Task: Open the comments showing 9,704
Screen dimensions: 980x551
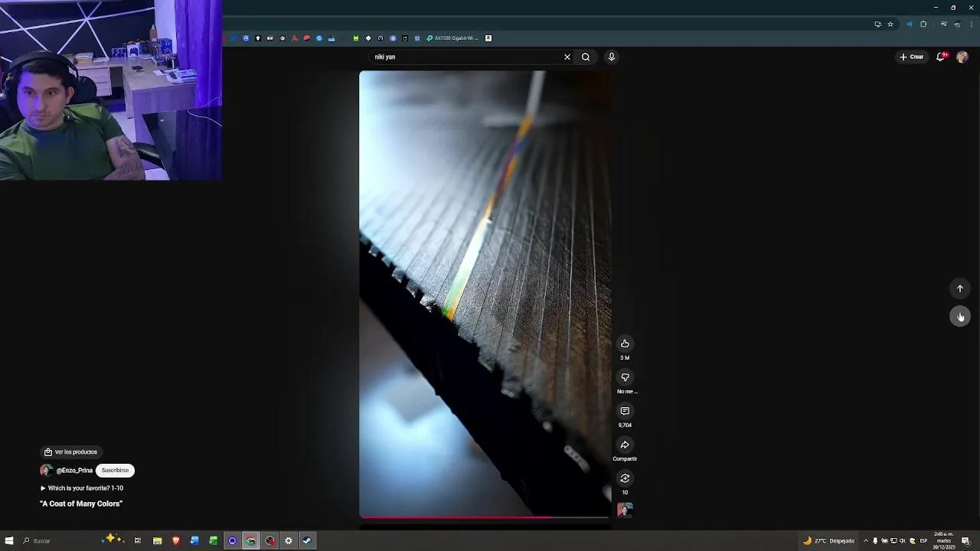Action: 625,411
